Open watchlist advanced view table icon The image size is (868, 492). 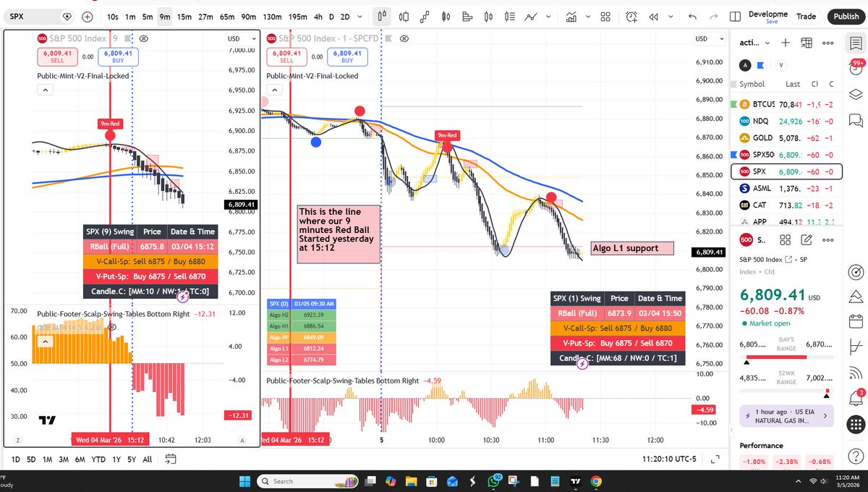coord(807,43)
